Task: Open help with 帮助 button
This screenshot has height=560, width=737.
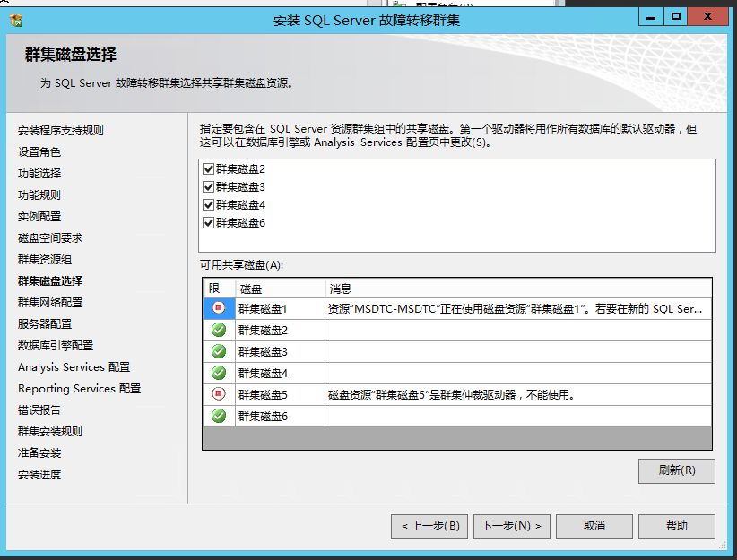Action: click(x=677, y=526)
